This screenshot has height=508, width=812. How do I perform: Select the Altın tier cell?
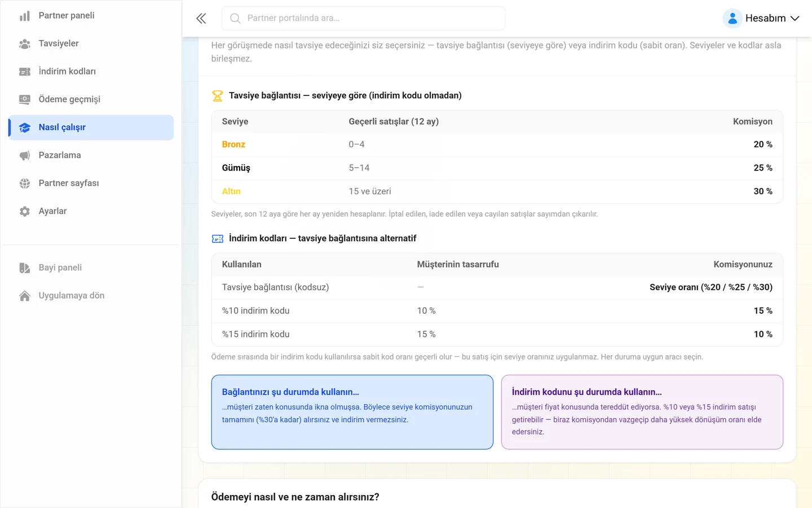coord(231,191)
